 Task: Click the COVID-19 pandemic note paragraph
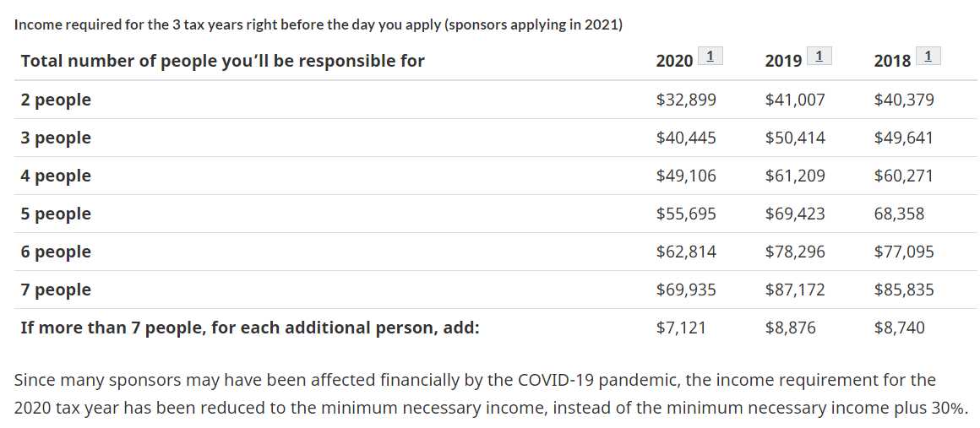[490, 393]
